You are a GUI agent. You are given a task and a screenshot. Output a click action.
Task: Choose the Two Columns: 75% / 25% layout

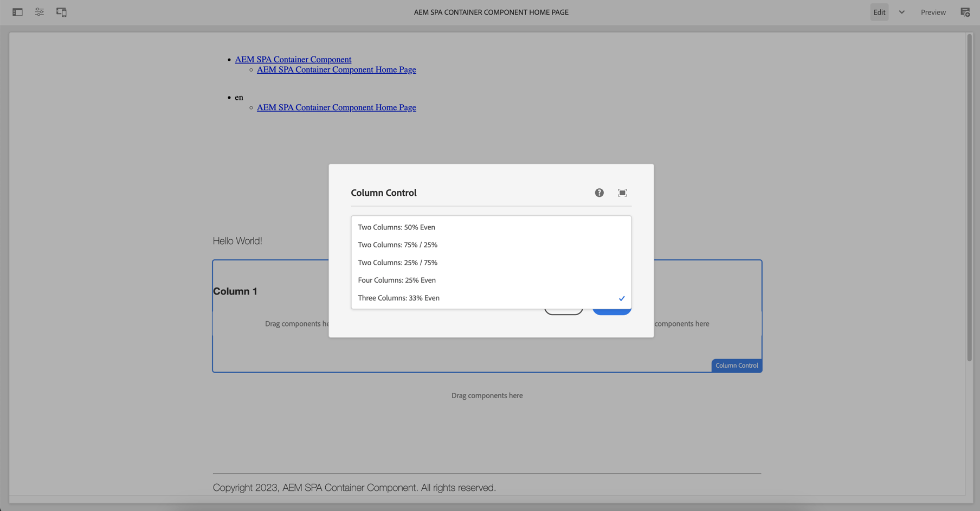click(x=397, y=245)
